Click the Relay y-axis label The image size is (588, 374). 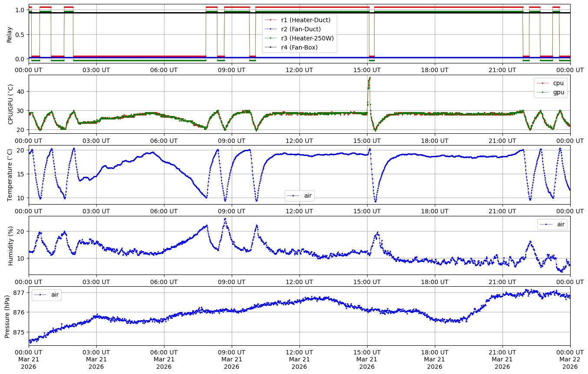(x=10, y=34)
